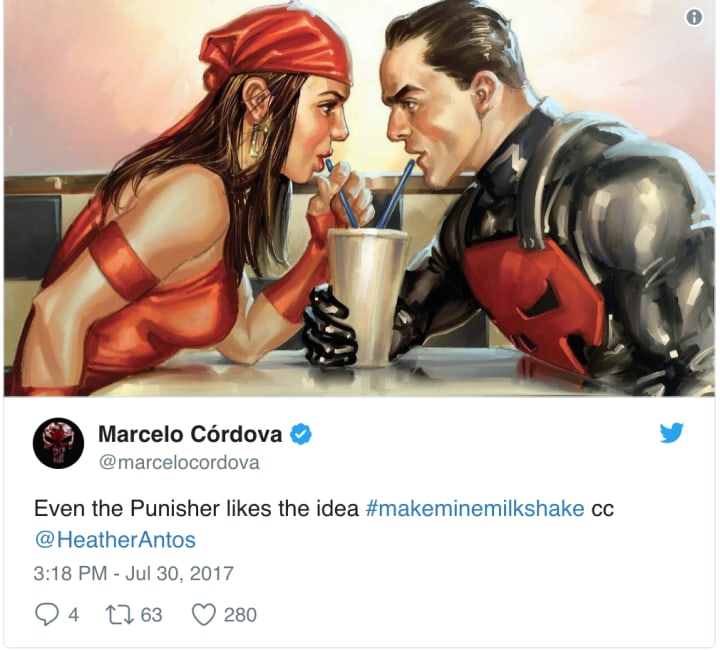Click the 280 likes count
The image size is (720, 650).
click(x=240, y=615)
